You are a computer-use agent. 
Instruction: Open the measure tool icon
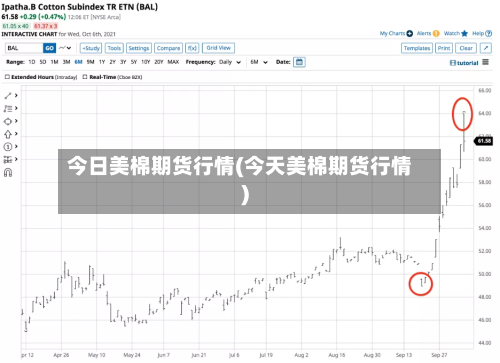(x=8, y=159)
